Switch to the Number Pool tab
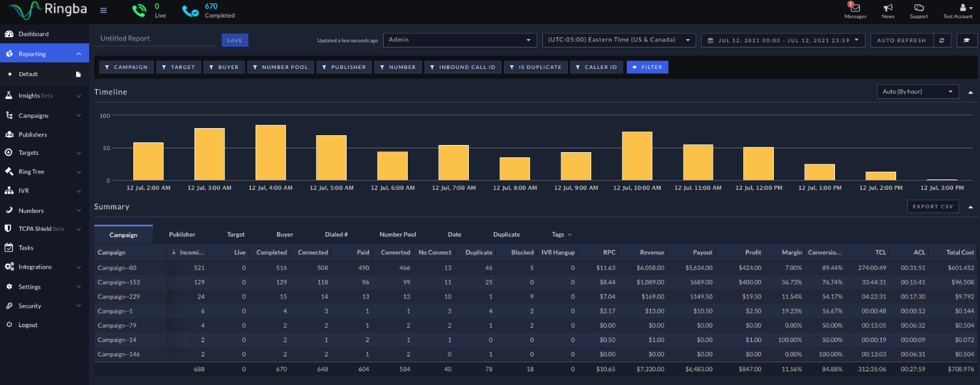Screen dimensions: 980x385 point(397,234)
